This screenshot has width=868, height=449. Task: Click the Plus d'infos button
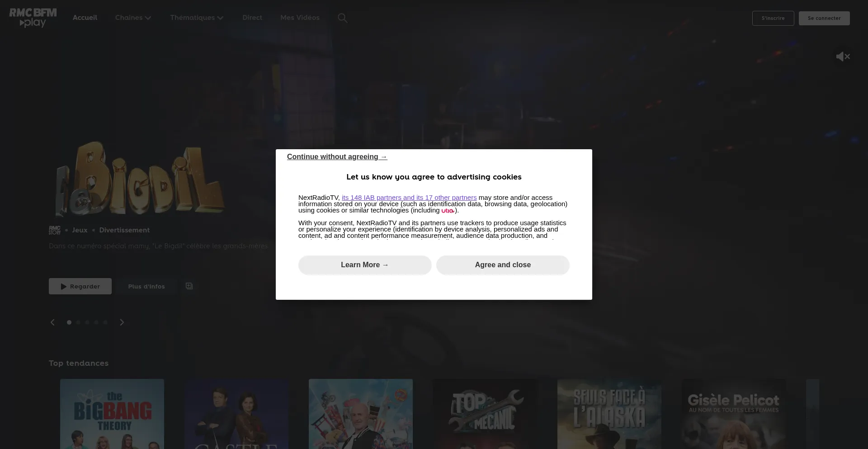tap(146, 286)
